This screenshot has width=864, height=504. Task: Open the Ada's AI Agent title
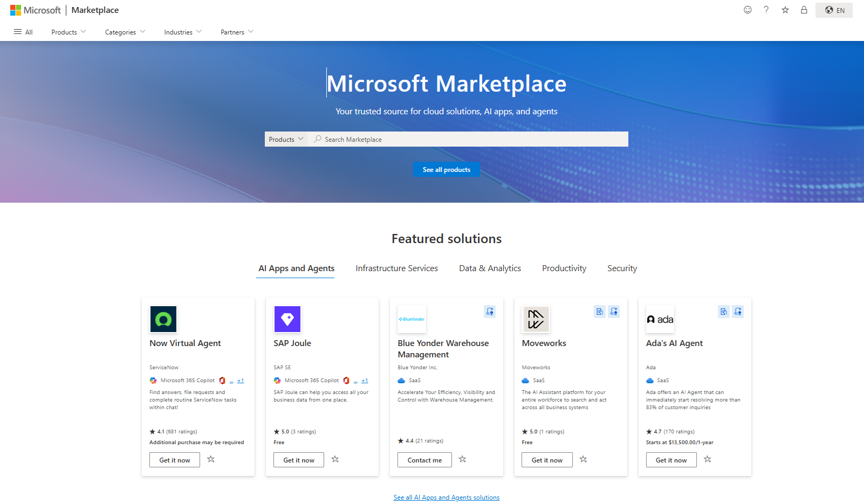click(674, 343)
